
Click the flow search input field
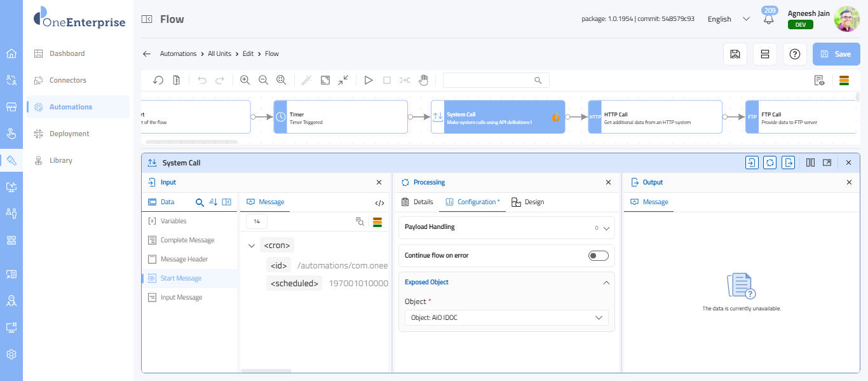(489, 80)
